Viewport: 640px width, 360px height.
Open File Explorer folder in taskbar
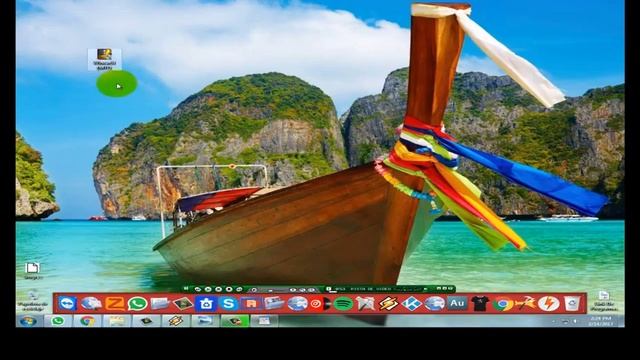click(x=117, y=321)
